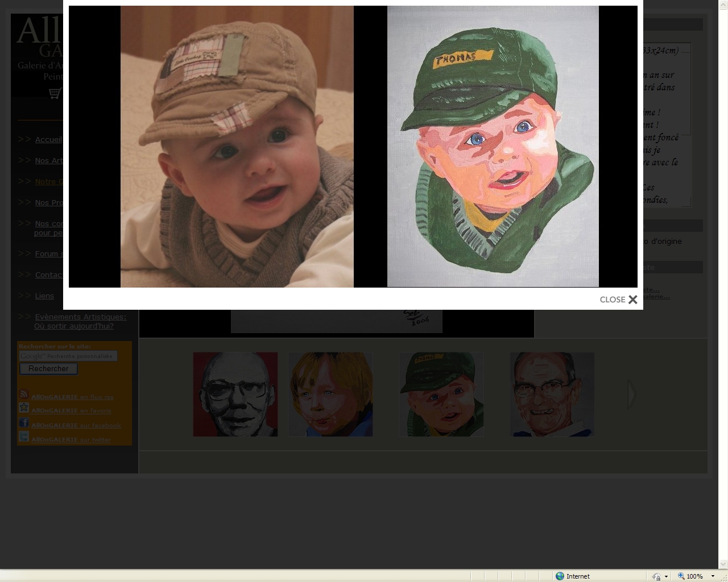The width and height of the screenshot is (728, 582).
Task: Click the Internet zone globe icon
Action: click(x=560, y=576)
